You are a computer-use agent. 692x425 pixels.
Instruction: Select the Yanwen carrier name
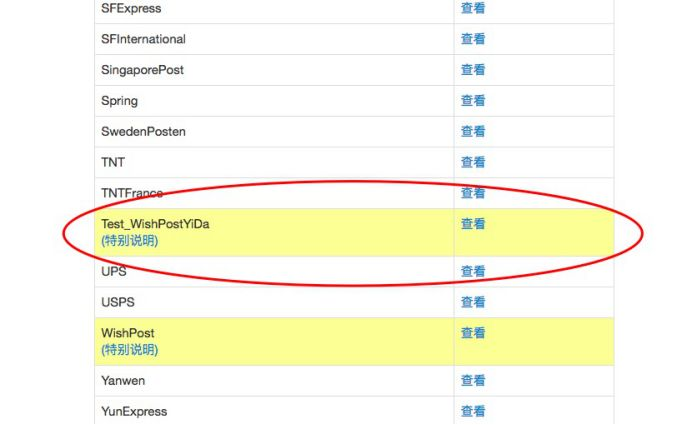coord(123,381)
